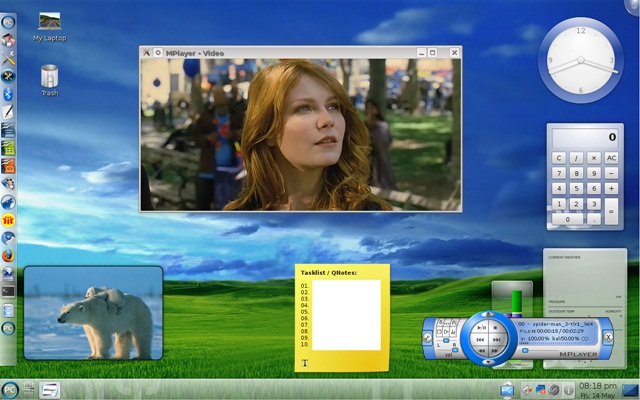Screen dimensions: 640x400
Task: Launch the terminal from the dock
Action: (x=8, y=291)
